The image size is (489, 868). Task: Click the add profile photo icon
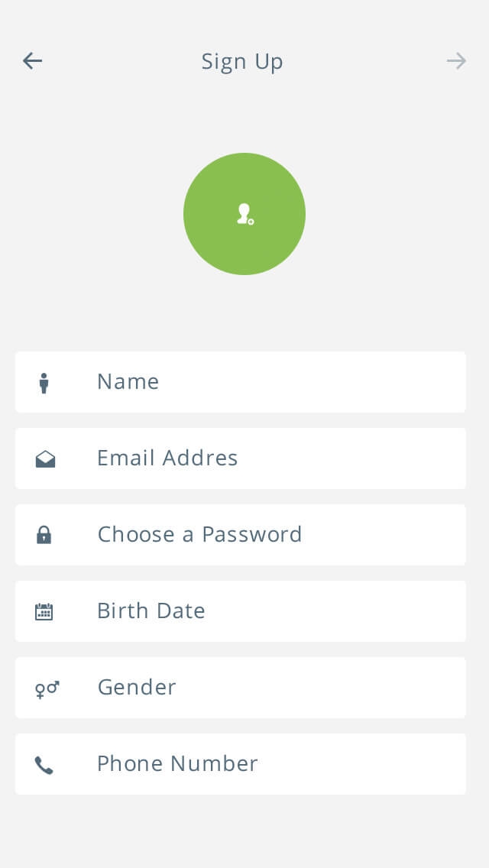[x=244, y=214]
